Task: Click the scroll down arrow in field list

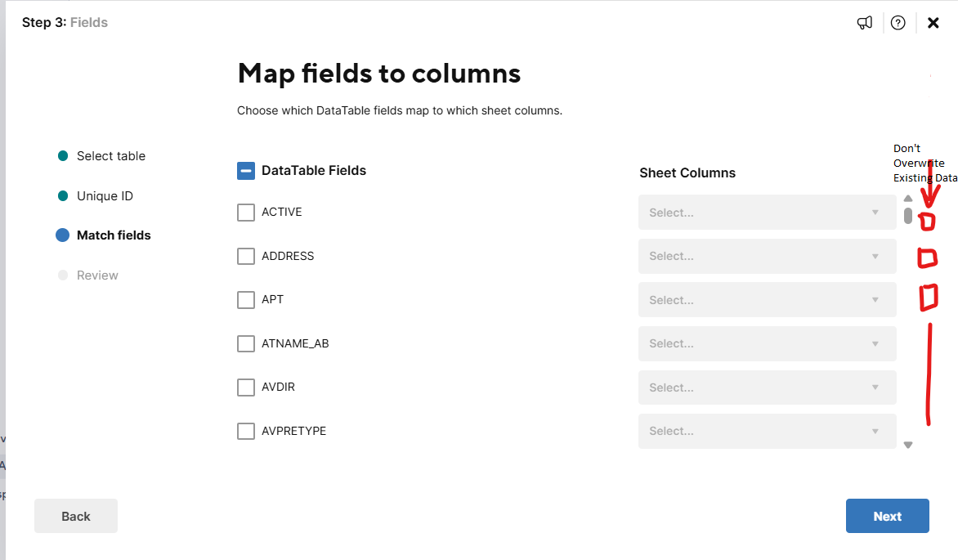Action: (908, 445)
